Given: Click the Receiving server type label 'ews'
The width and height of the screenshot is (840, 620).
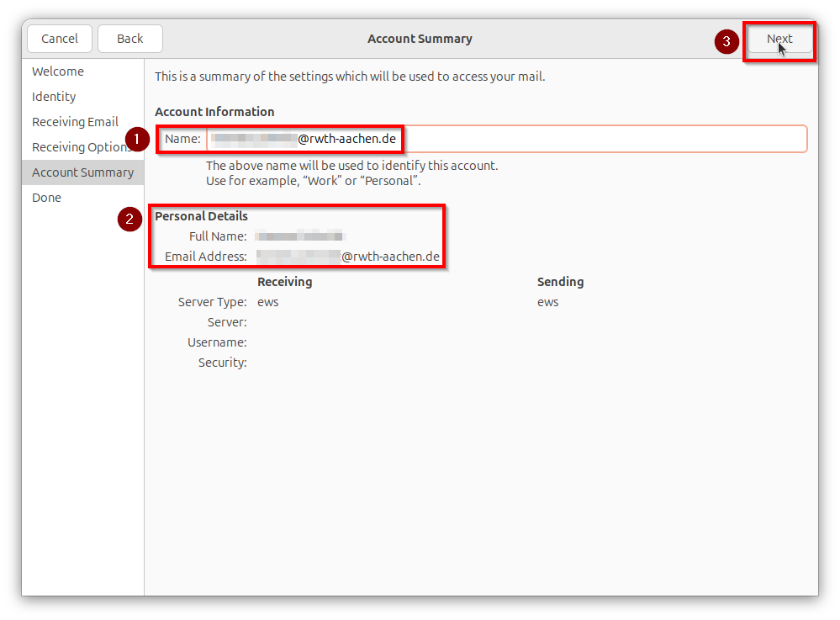Looking at the screenshot, I should click(x=267, y=301).
